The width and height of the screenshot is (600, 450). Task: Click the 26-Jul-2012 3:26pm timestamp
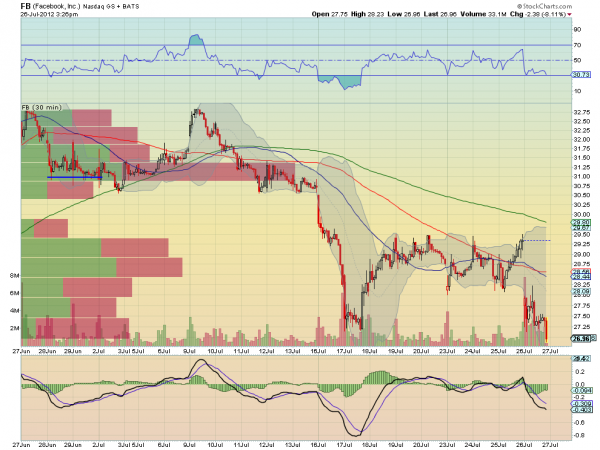[49, 14]
